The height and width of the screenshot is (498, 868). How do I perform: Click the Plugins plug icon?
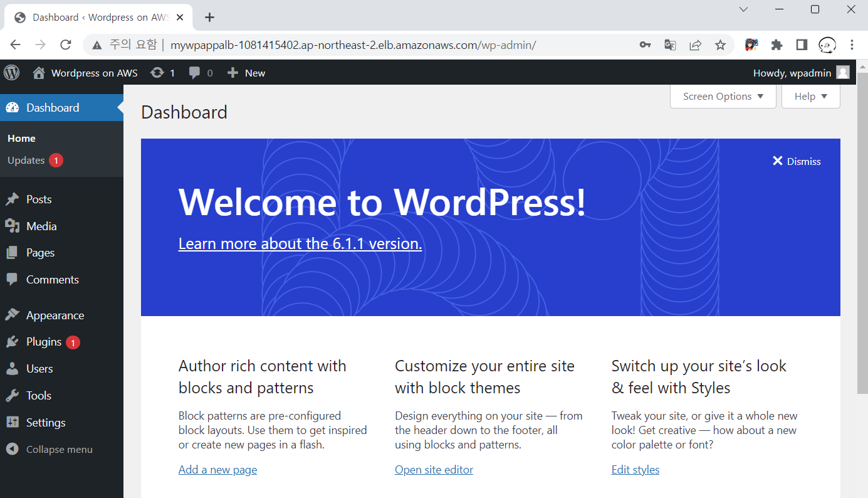(13, 342)
